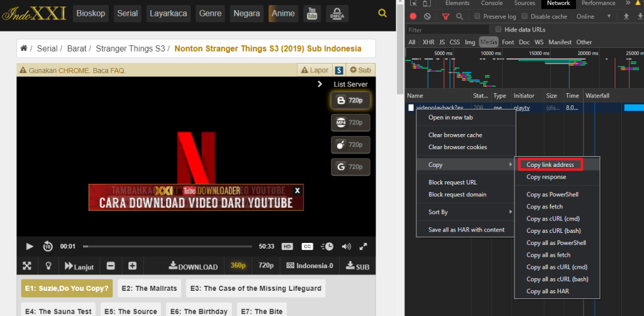Enter fullscreen with the expand arrows icon
This screenshot has width=644, height=316.
click(363, 247)
